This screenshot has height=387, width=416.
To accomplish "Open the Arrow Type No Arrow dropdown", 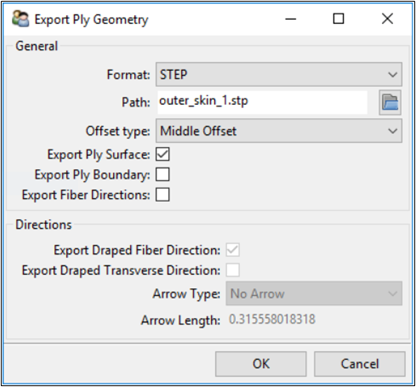I will pos(314,294).
